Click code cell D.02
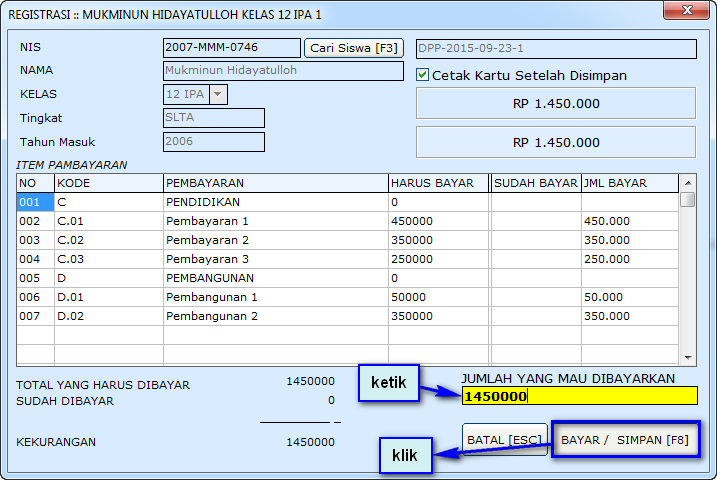This screenshot has width=717, height=480. coord(108,316)
